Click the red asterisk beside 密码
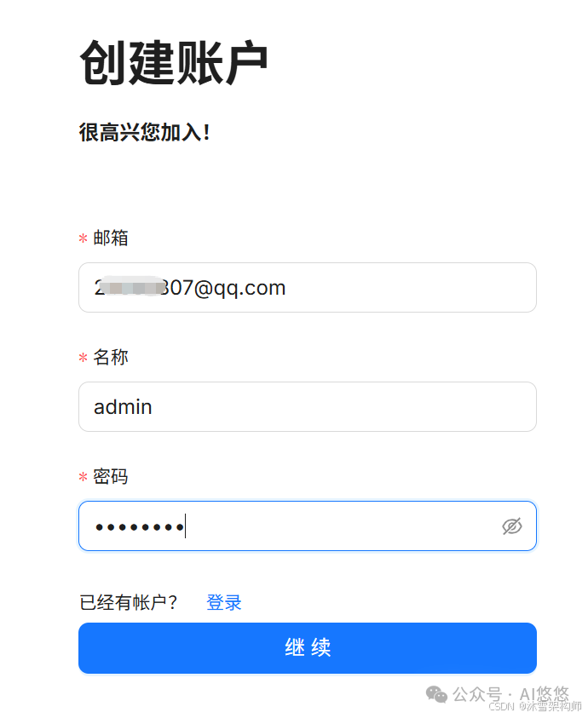Image resolution: width=588 pixels, height=718 pixels. click(x=83, y=477)
